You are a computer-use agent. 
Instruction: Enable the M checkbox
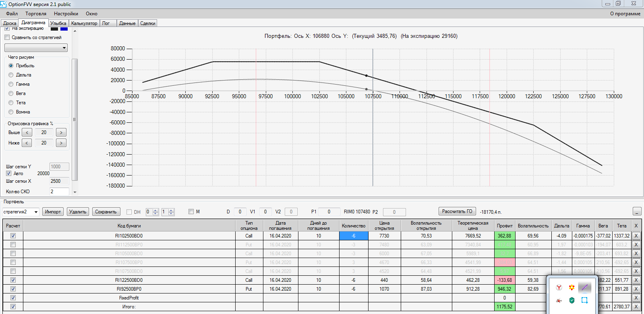click(x=191, y=212)
